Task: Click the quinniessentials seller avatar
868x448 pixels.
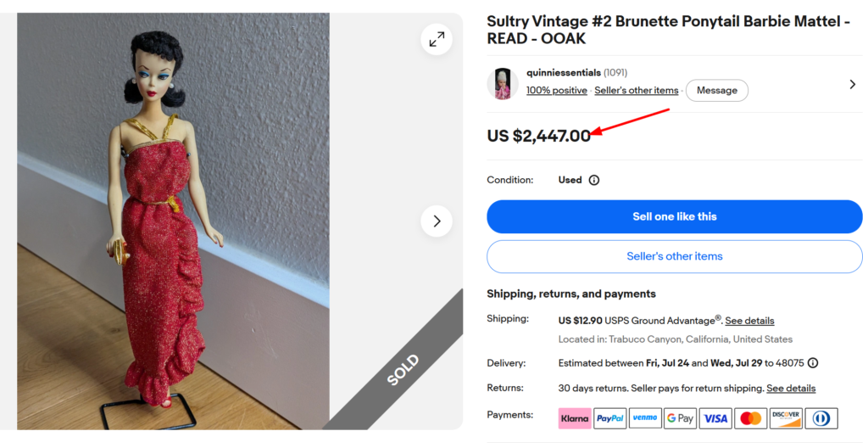Action: click(503, 84)
